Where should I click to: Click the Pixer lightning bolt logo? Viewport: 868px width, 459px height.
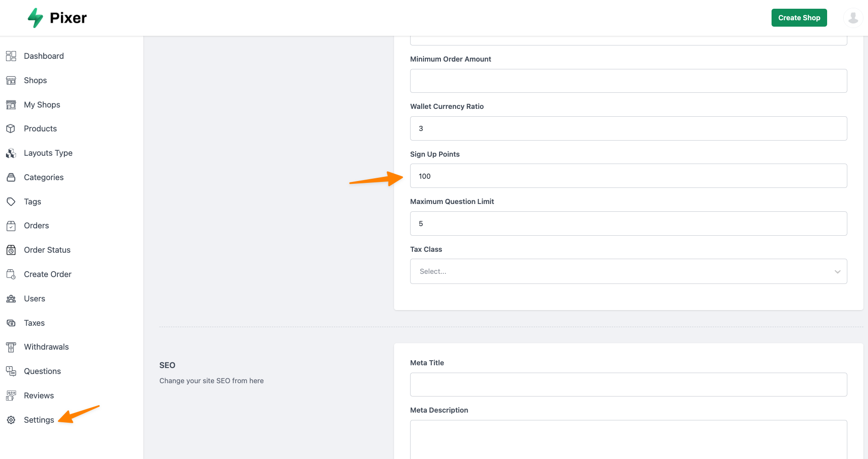[35, 18]
